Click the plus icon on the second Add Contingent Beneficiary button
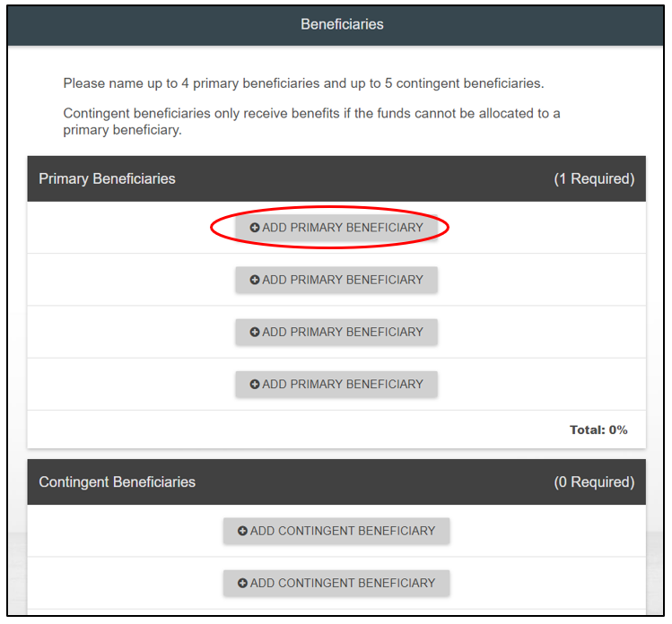Image resolution: width=672 pixels, height=624 pixels. [242, 583]
